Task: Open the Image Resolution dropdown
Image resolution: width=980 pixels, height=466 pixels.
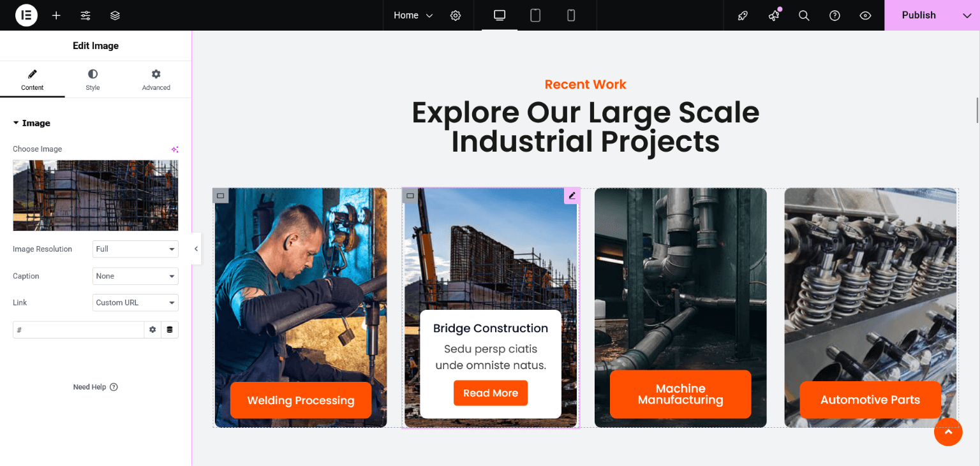Action: pos(135,249)
